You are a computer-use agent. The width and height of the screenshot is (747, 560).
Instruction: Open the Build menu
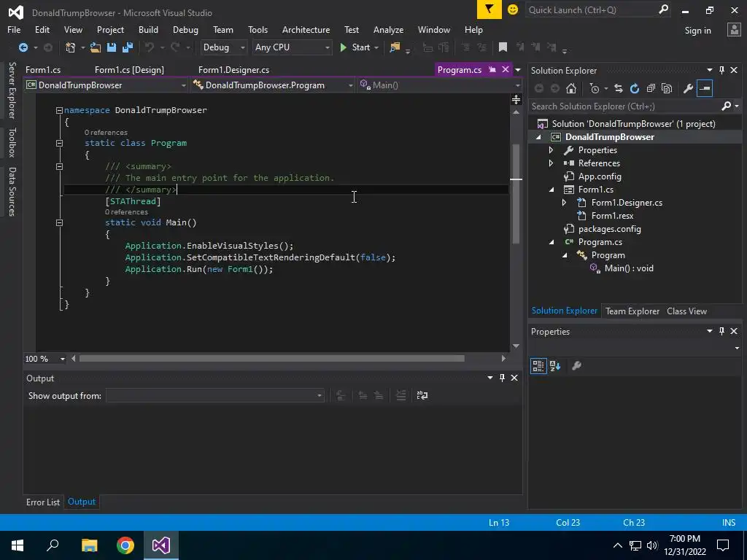(x=148, y=29)
